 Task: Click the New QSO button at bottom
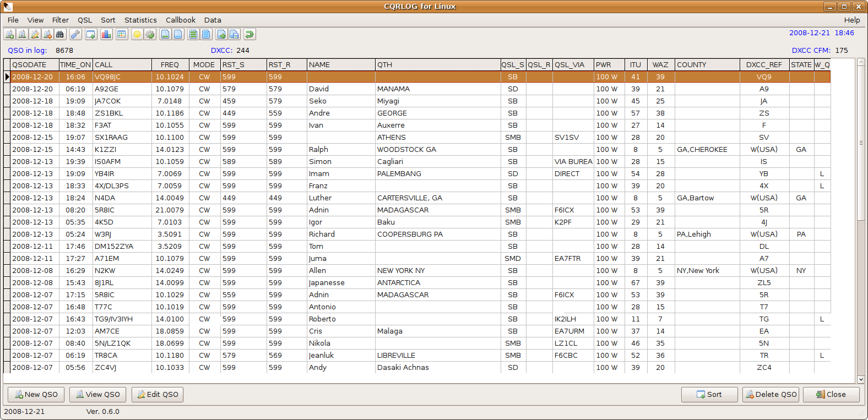[36, 395]
